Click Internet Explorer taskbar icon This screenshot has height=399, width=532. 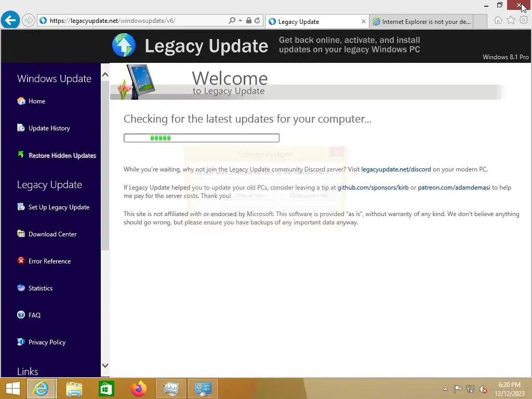click(x=41, y=389)
